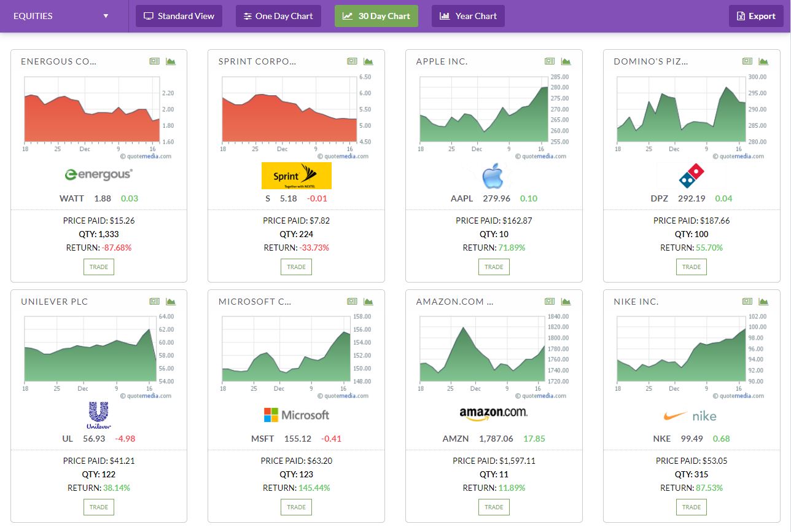Trade the AAPL position
This screenshot has width=791, height=532.
click(494, 267)
